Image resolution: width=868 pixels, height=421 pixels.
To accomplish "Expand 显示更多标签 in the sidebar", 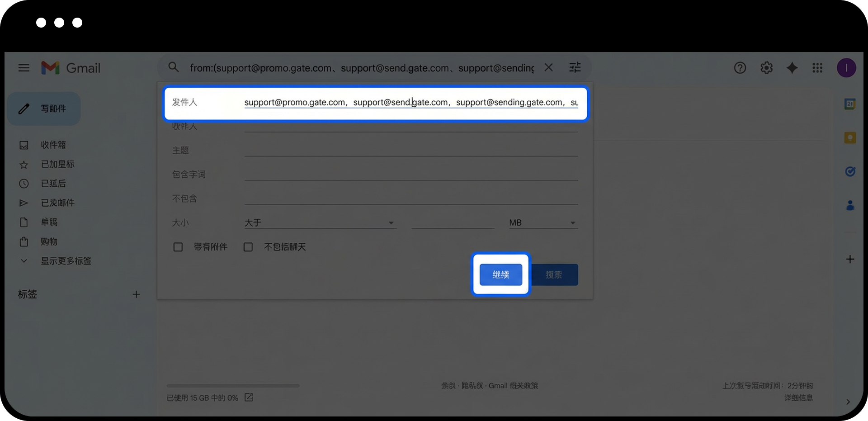I will coord(66,261).
